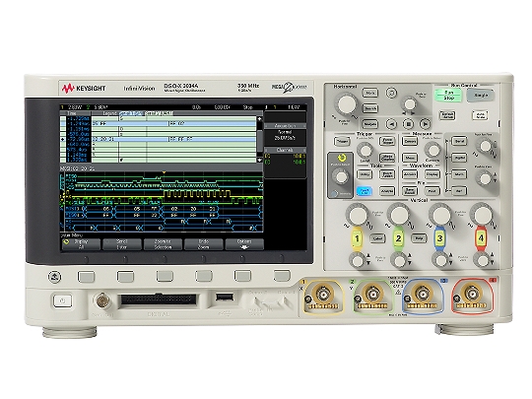Select the Zoom to Selection softkey
The image size is (532, 399).
click(x=163, y=244)
